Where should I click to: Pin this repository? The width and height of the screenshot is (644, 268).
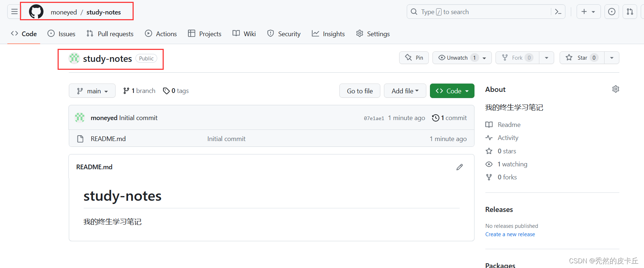tap(414, 58)
